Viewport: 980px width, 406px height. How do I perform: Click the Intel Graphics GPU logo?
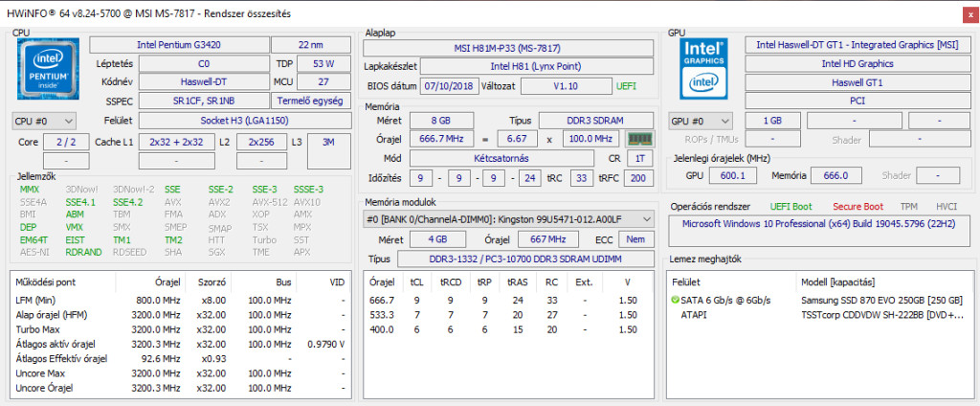click(703, 69)
